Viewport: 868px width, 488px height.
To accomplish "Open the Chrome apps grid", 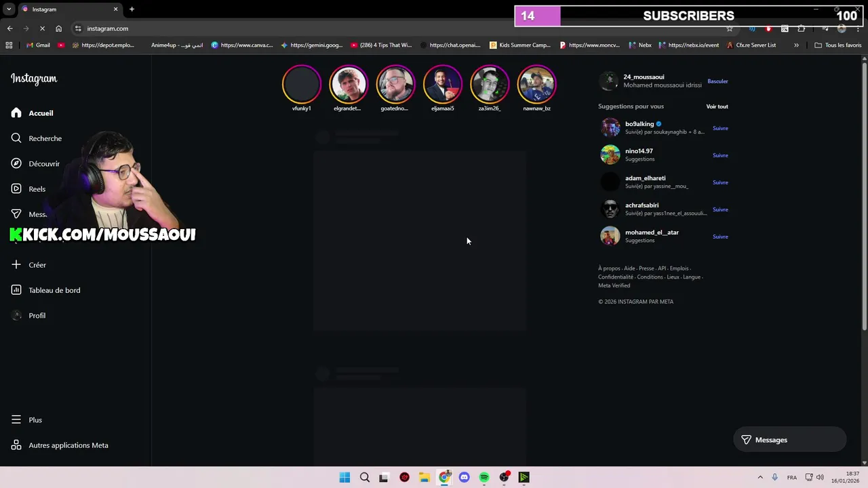I will (x=9, y=45).
